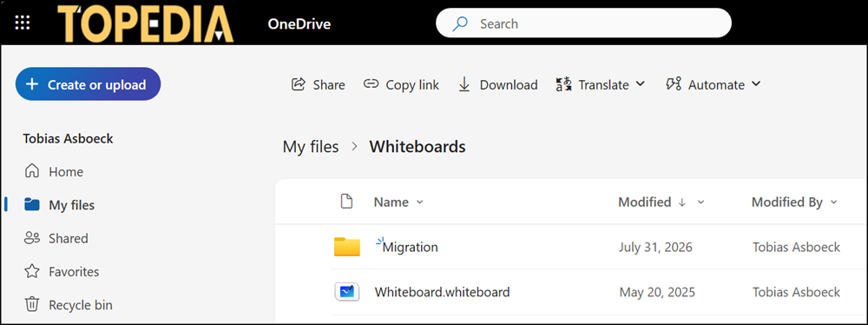Viewport: 868px width, 325px height.
Task: Open the Modified By dropdown chevron
Action: pos(833,202)
